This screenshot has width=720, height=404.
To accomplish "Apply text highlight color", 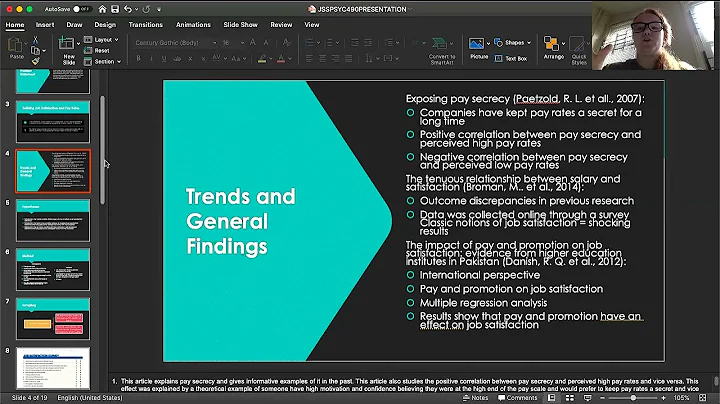I will pyautogui.click(x=262, y=59).
